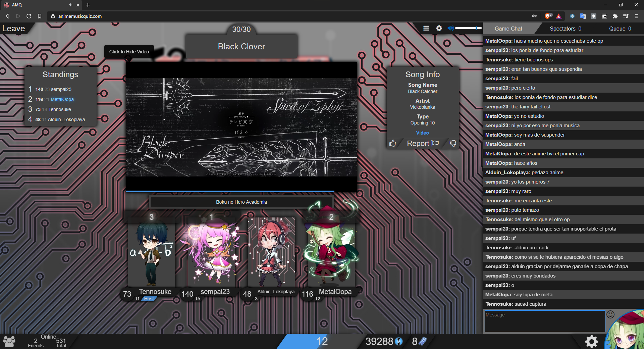Select MetalOopa's avatar card
Screen dimensions: 644x349
(x=331, y=252)
